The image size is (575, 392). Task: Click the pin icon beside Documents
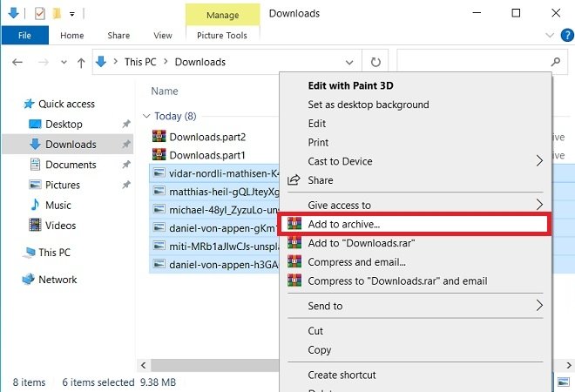(x=126, y=165)
